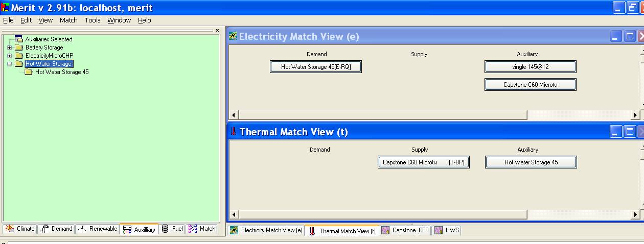This screenshot has height=244, width=644.
Task: Click the Hot Water Storage 45 folder icon
Action: [29, 72]
